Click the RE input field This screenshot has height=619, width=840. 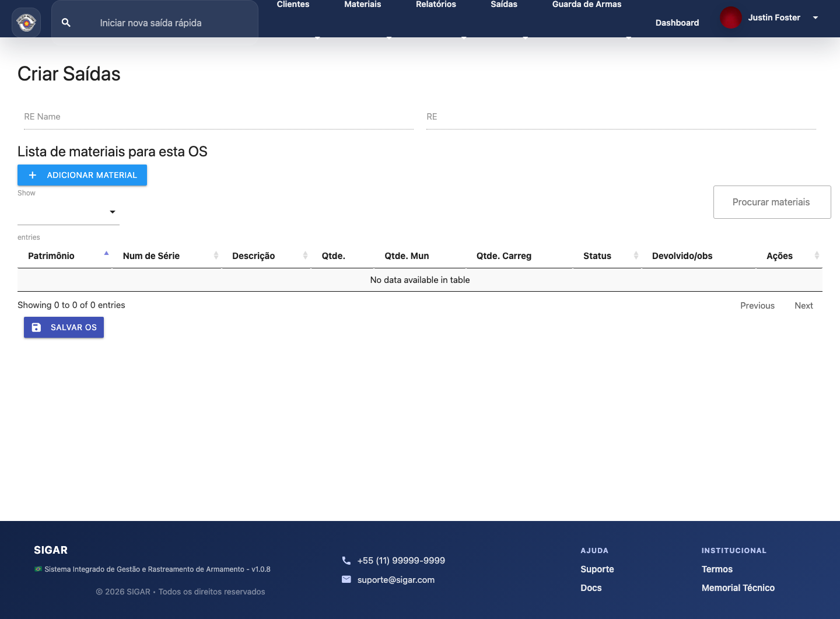click(x=621, y=117)
